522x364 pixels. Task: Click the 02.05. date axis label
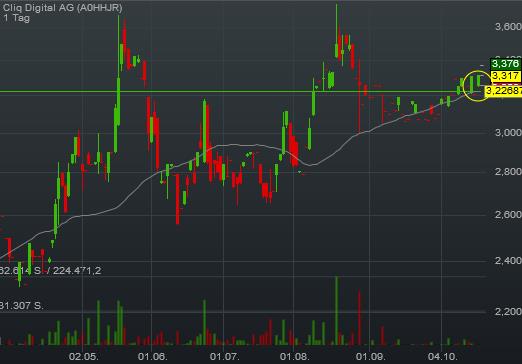click(x=84, y=357)
